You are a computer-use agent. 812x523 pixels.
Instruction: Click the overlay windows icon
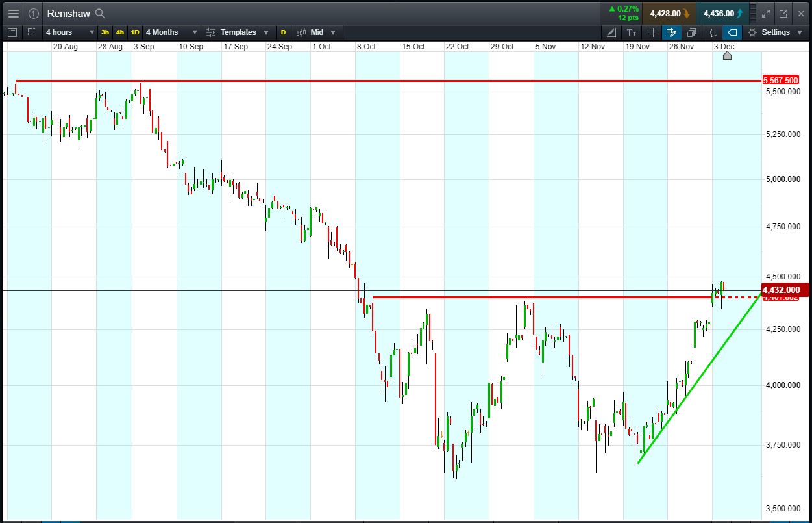point(692,32)
